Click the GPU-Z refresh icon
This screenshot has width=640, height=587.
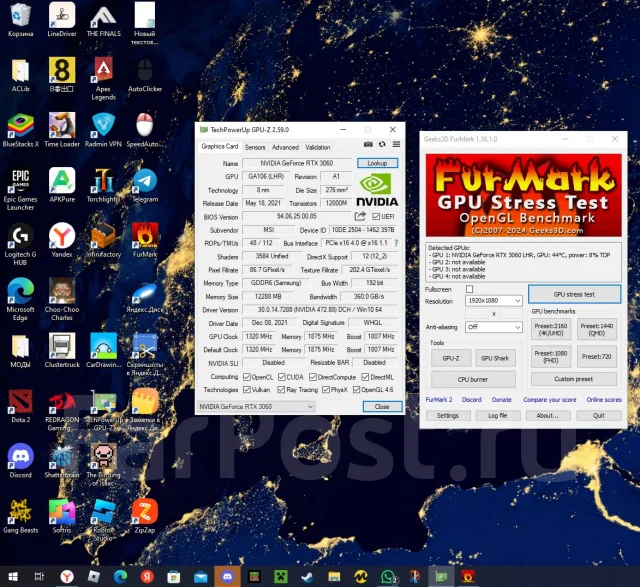click(x=382, y=145)
